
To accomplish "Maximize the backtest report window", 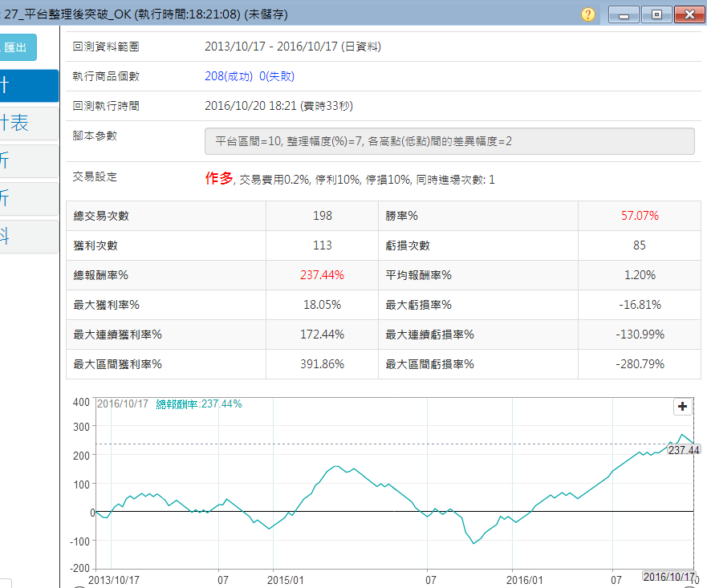I will [656, 14].
